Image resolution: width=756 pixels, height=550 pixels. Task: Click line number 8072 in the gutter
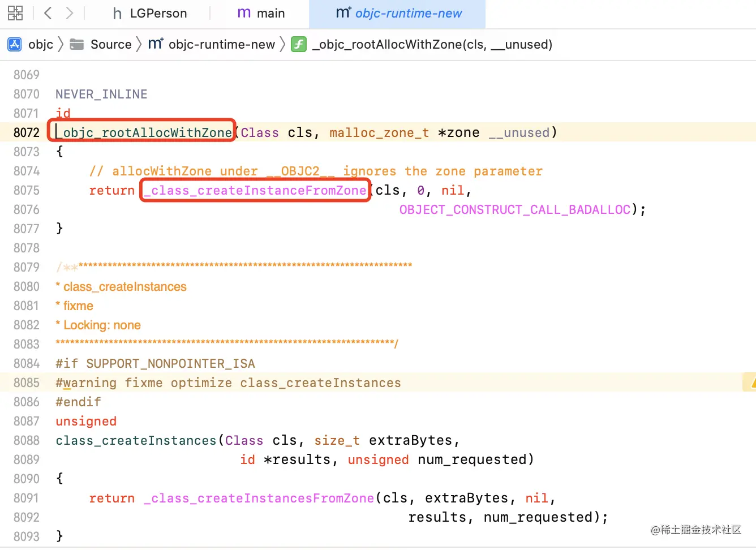pyautogui.click(x=27, y=132)
